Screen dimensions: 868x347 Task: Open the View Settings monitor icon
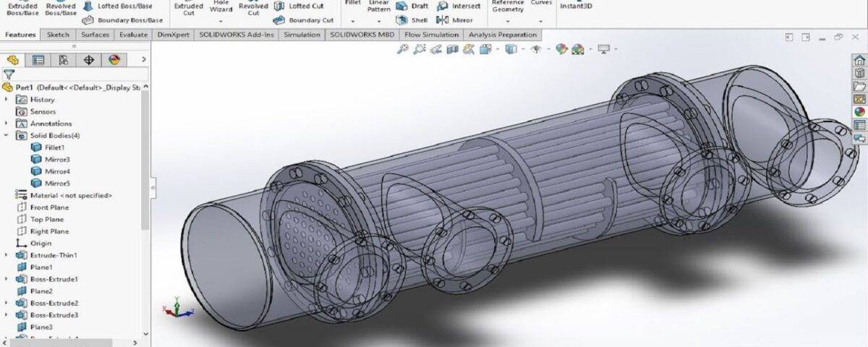pyautogui.click(x=603, y=49)
